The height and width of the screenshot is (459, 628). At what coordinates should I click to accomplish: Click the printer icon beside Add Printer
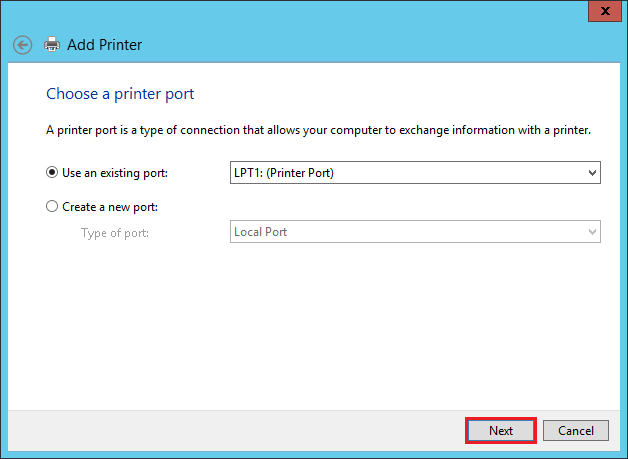point(52,44)
